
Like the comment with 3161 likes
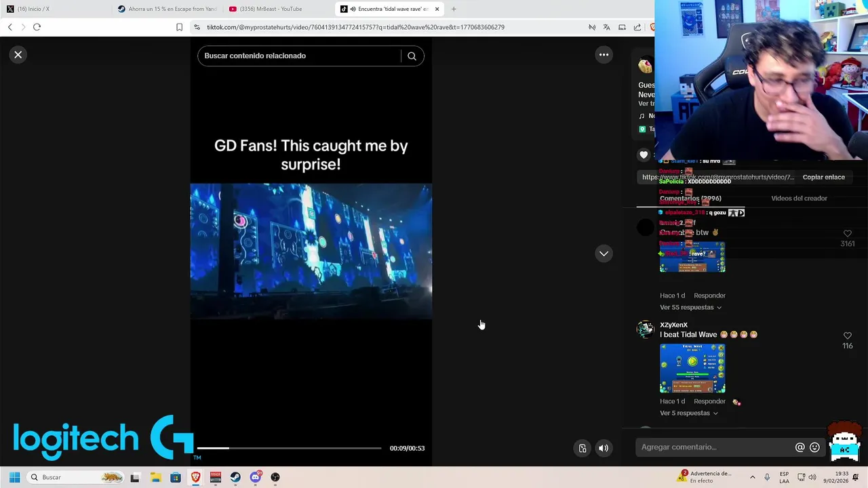pyautogui.click(x=847, y=234)
